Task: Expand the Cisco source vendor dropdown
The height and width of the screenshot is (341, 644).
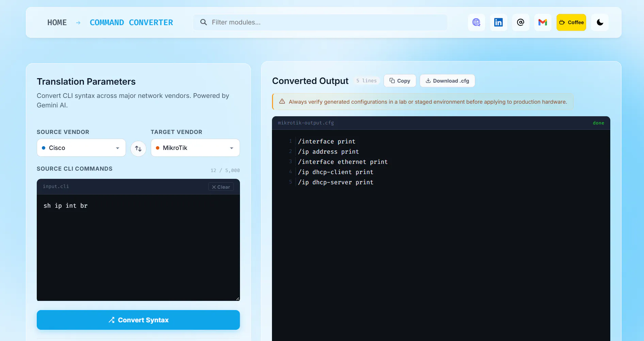Action: pyautogui.click(x=81, y=148)
